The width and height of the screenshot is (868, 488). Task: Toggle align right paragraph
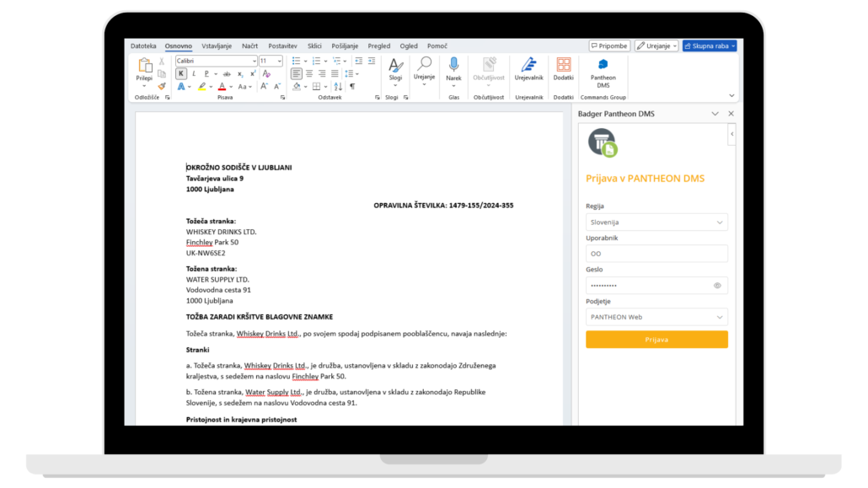[x=322, y=73]
